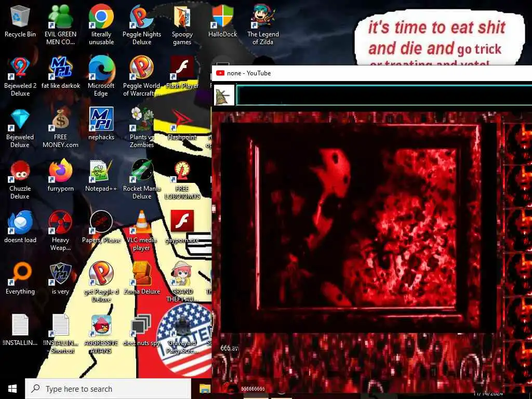Click the dark search bar in YouTube window

pyautogui.click(x=384, y=96)
